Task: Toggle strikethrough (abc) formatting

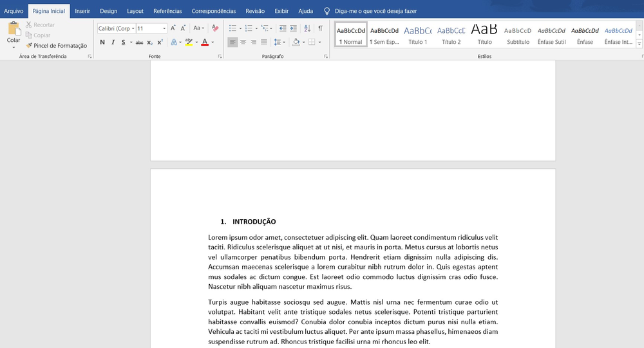Action: coord(139,43)
